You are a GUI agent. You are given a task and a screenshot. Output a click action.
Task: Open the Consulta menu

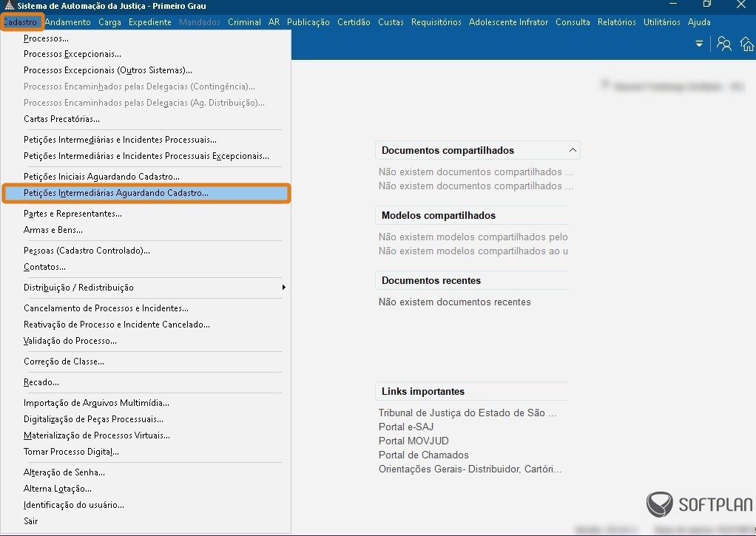click(x=573, y=22)
